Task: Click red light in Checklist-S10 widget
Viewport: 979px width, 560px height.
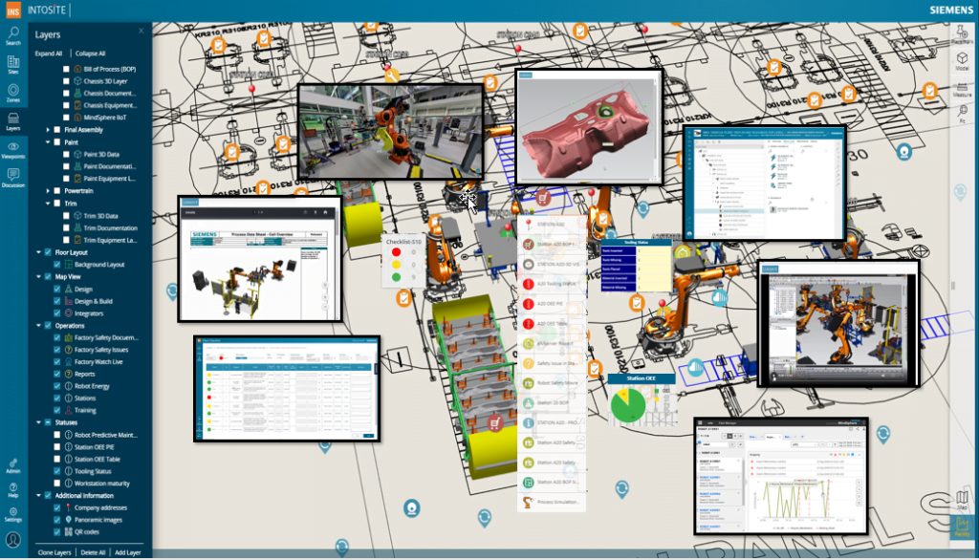Action: point(396,252)
